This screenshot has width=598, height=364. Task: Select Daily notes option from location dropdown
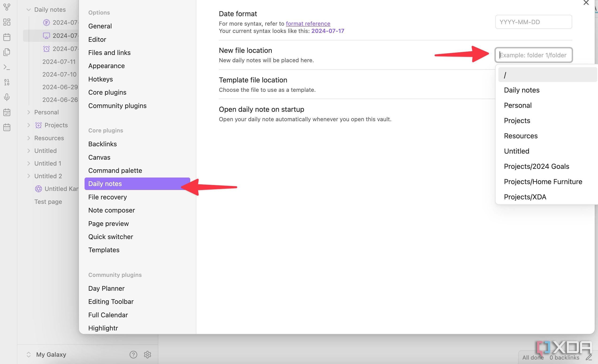[521, 90]
